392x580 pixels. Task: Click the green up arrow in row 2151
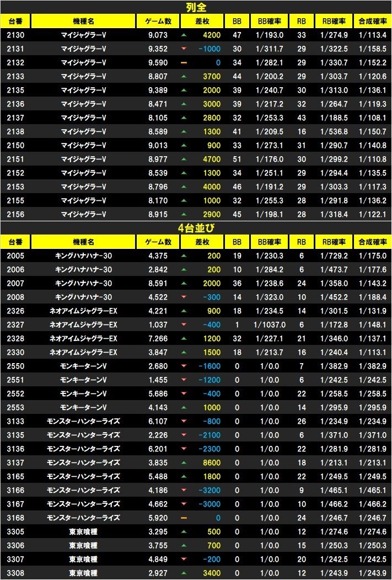(184, 159)
